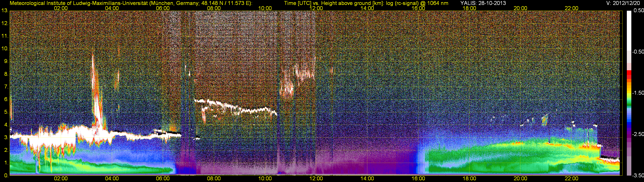Click the 3 km height axis label
The image size is (644, 182).
tap(6, 137)
